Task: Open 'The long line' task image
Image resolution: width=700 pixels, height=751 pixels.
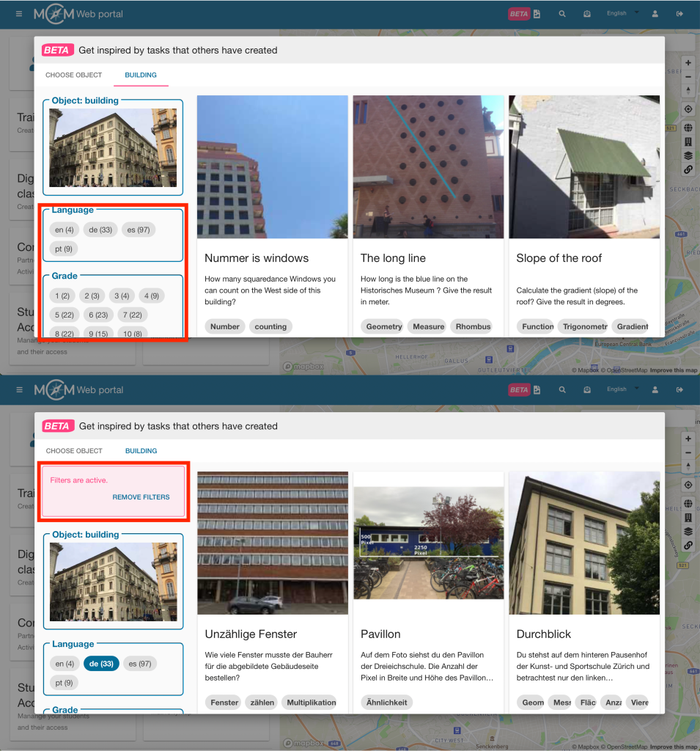Action: [x=429, y=166]
